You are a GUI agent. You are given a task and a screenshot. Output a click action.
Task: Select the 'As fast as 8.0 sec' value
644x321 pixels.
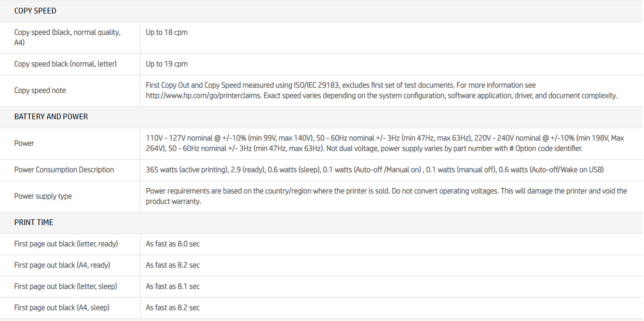[x=172, y=244]
